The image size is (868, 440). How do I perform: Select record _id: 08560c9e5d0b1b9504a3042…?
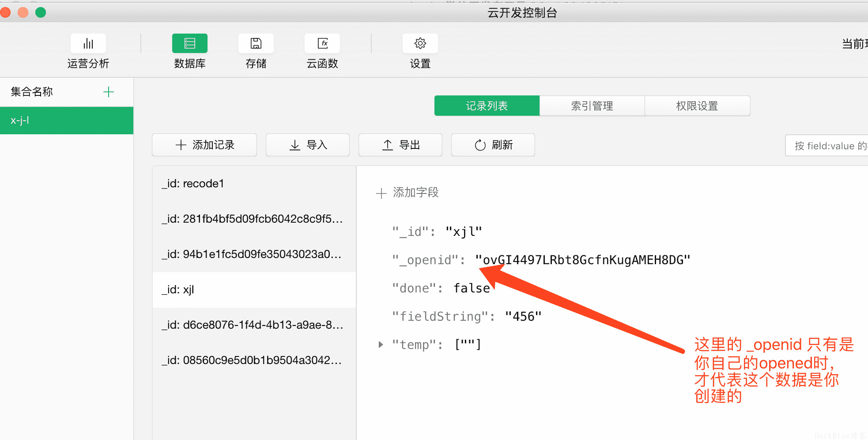[254, 360]
